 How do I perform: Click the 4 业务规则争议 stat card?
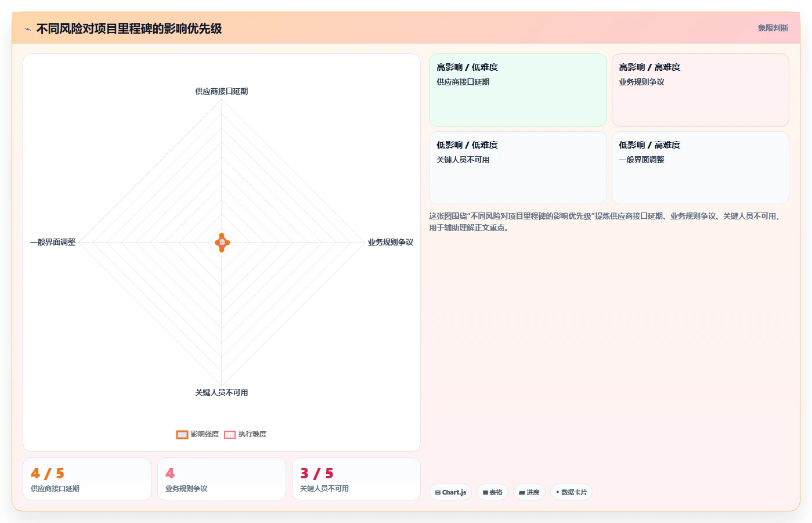[x=222, y=479]
